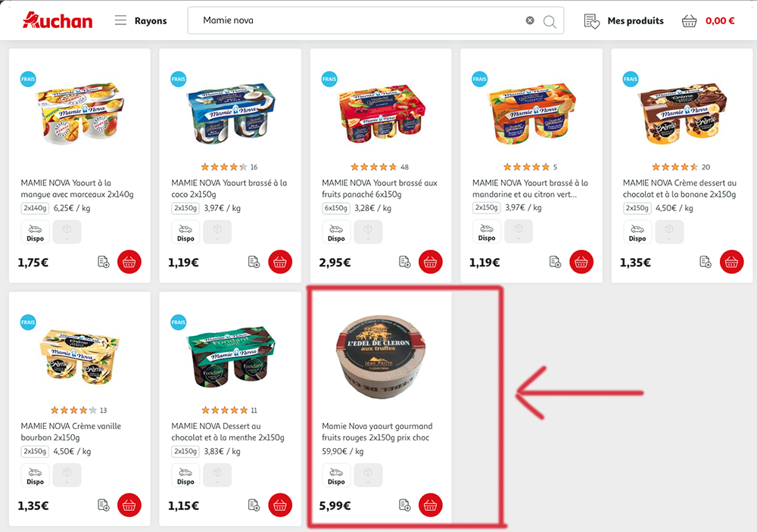Click FRAIS badge on coco yaourt card
This screenshot has width=757, height=532.
point(179,79)
